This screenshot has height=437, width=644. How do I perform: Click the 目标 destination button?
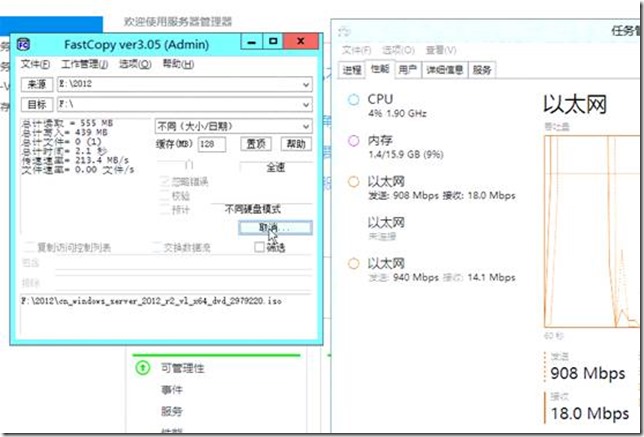[37, 104]
